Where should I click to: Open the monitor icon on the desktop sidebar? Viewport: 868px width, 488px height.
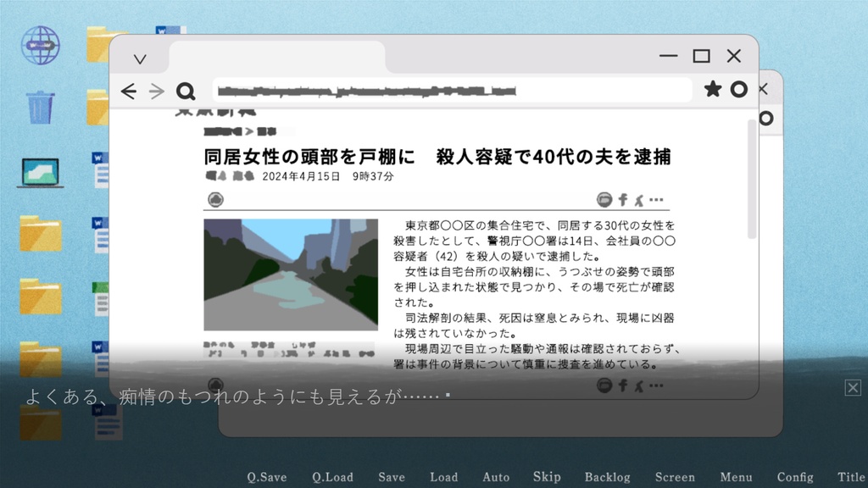[40, 169]
